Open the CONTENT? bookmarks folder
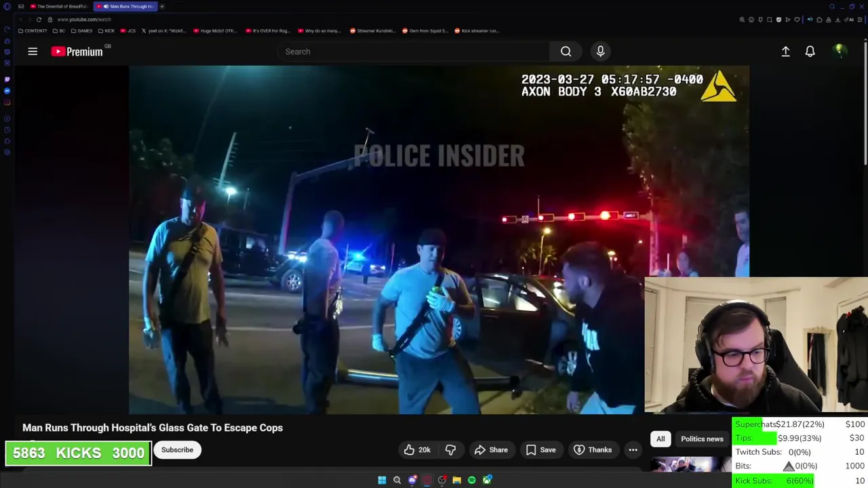 pyautogui.click(x=33, y=30)
